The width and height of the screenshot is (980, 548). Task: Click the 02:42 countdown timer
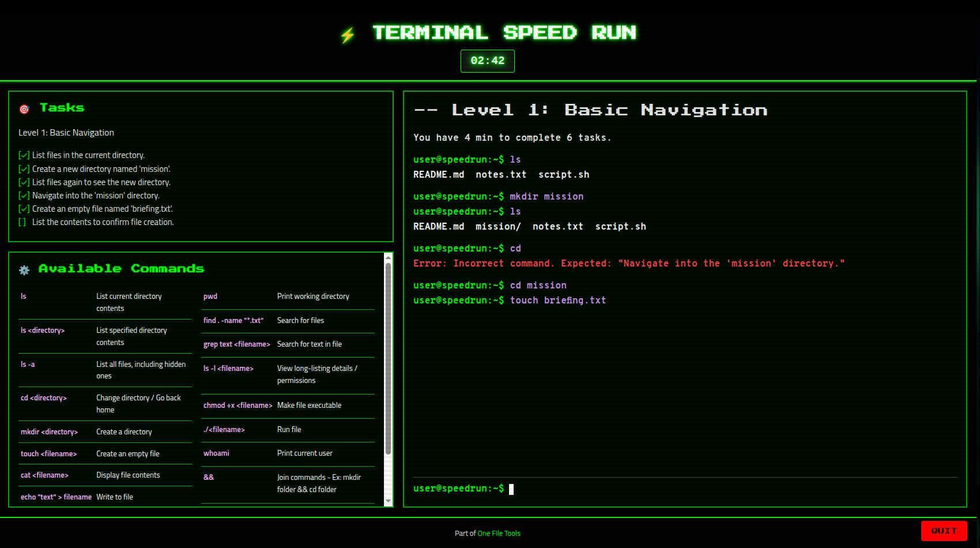click(x=488, y=61)
